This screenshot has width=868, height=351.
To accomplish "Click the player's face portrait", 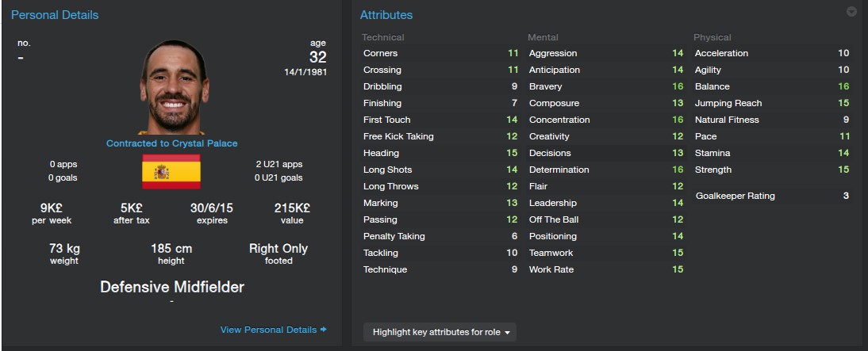I will [x=174, y=87].
